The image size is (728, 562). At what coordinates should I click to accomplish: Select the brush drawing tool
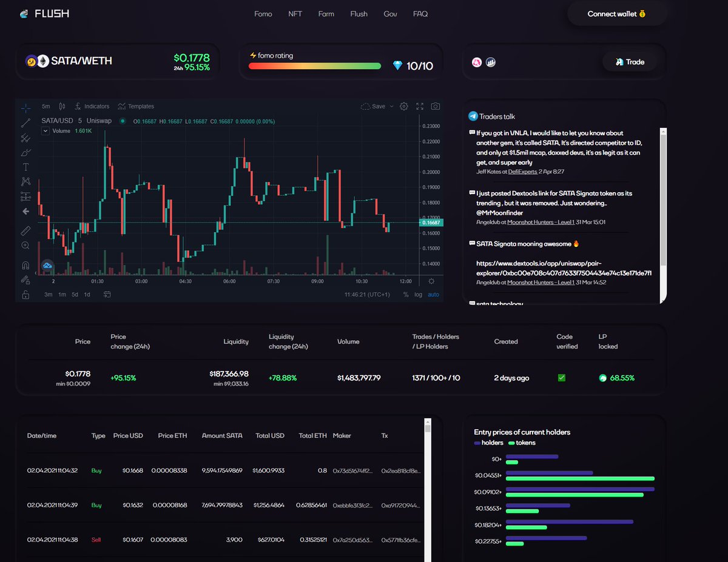[25, 153]
